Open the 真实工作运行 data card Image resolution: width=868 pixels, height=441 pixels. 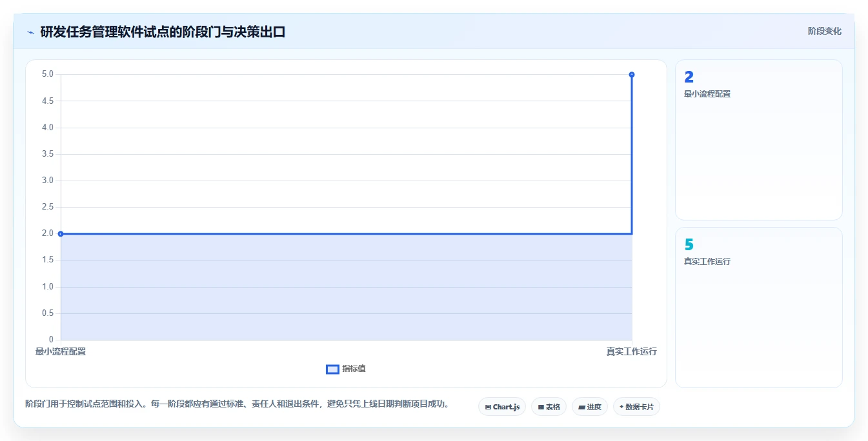[759, 308]
